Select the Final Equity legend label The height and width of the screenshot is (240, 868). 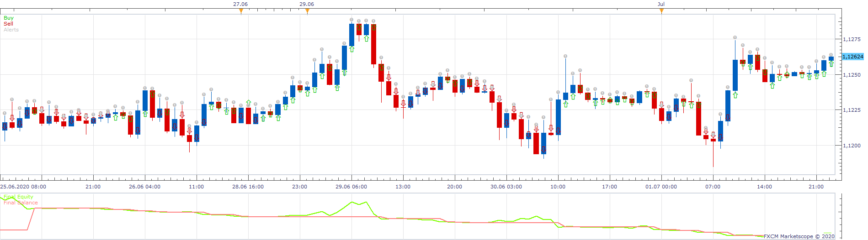(18, 197)
